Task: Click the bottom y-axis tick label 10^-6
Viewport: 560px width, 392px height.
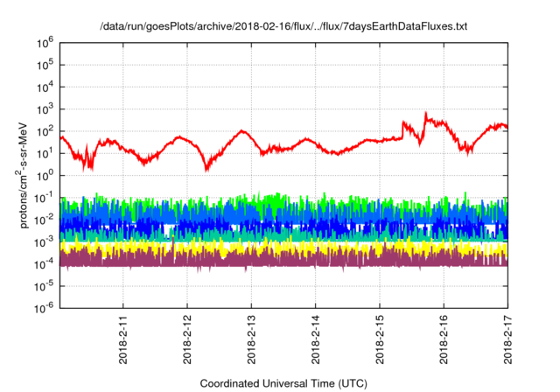Action: coord(45,307)
